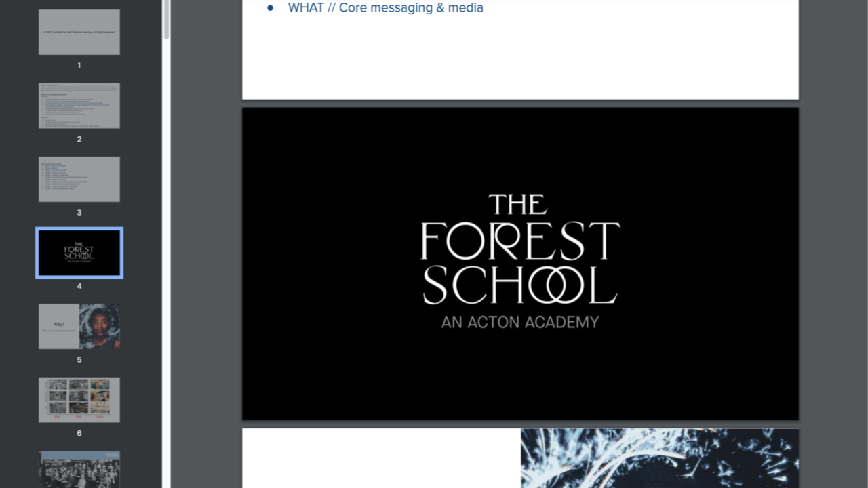Viewport: 868px width, 488px height.
Task: Click the word "THE" atop the logo
Action: click(518, 205)
